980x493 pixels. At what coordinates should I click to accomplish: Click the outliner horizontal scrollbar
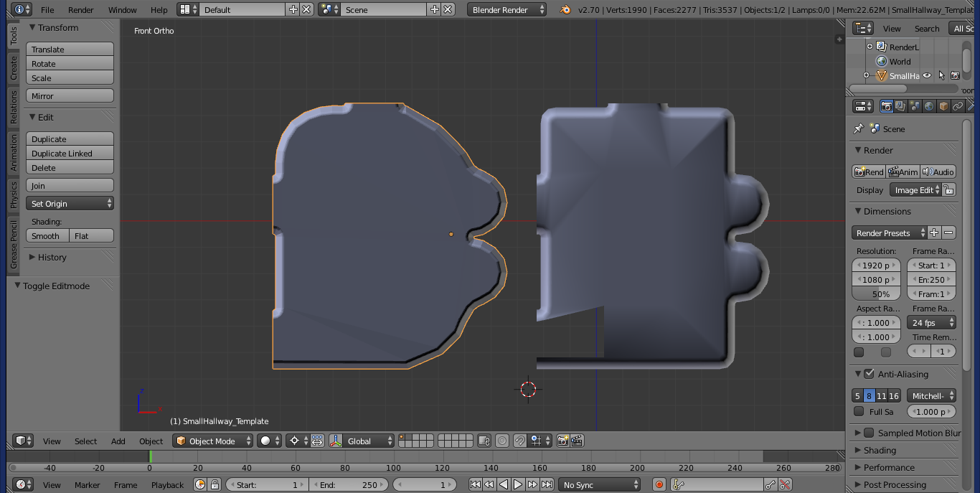[877, 89]
